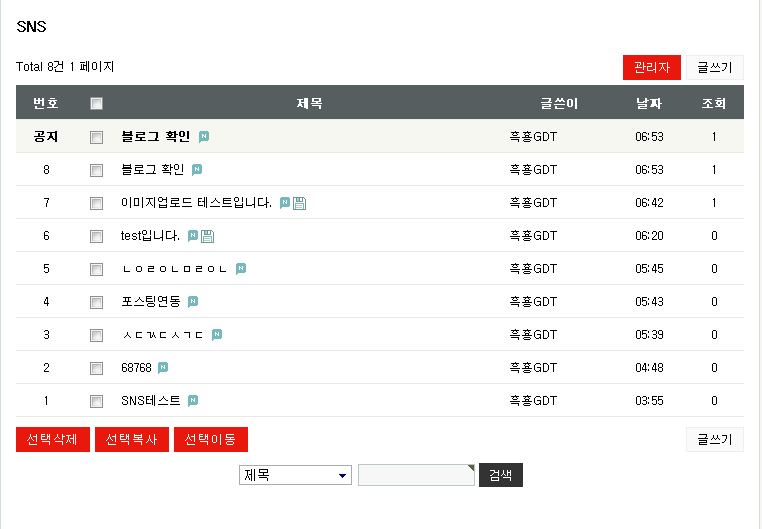Click the 선택이동 move button
This screenshot has height=529, width=762.
[210, 440]
